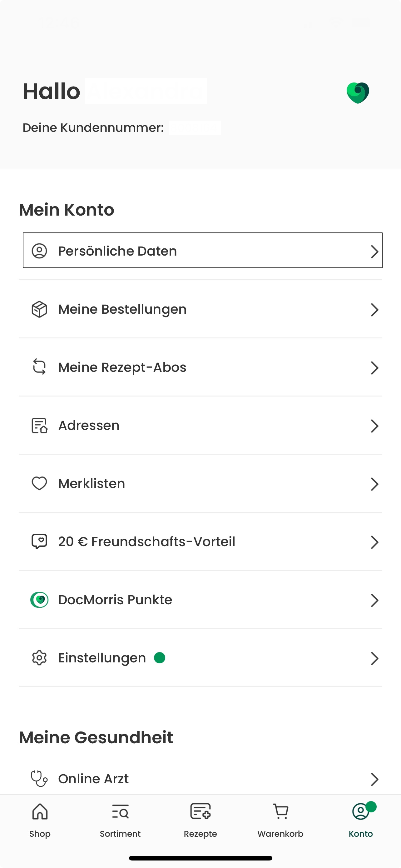The width and height of the screenshot is (401, 868).
Task: Open the Shop home icon
Action: click(x=40, y=811)
